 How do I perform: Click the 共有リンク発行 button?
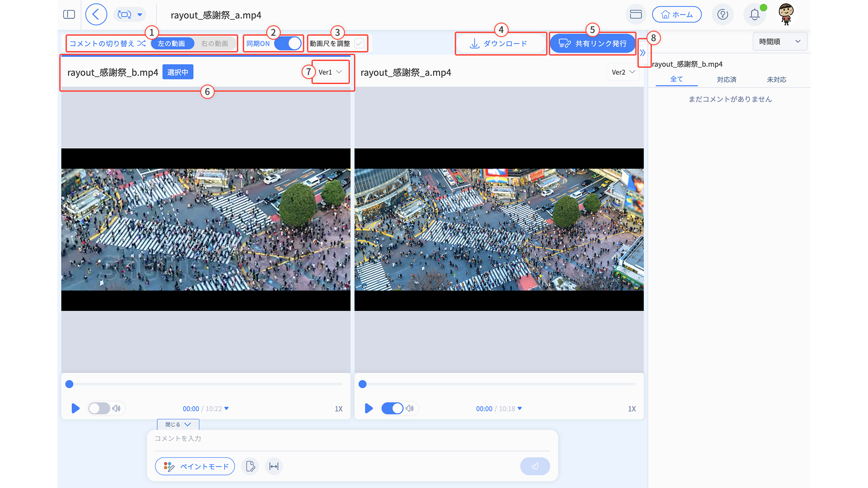592,43
